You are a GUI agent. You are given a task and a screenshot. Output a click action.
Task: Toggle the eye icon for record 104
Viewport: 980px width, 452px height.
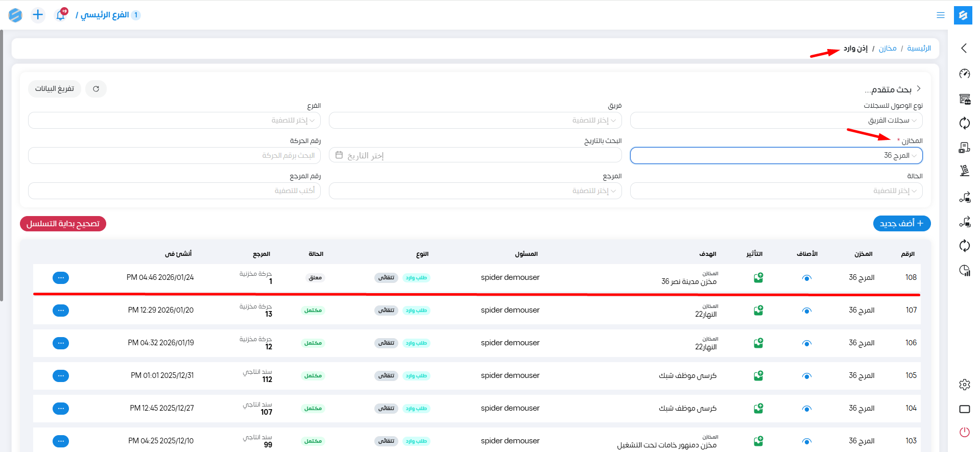[806, 409]
